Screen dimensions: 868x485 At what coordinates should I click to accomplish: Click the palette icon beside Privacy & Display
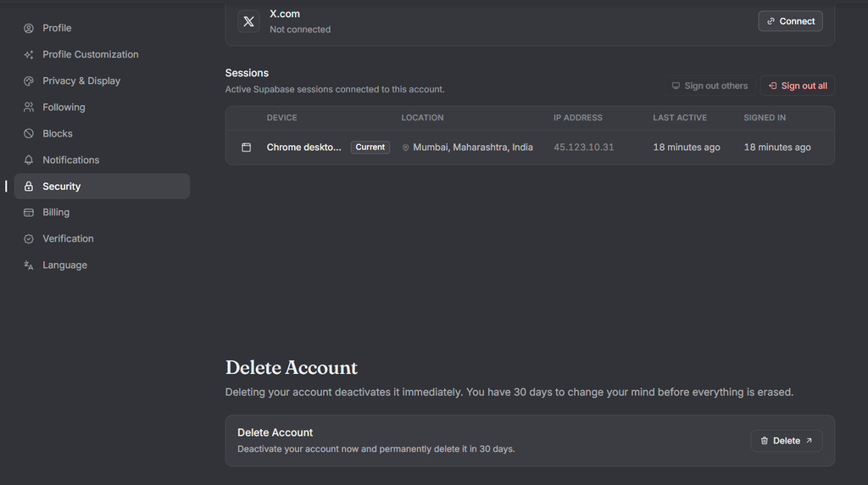[x=29, y=81]
